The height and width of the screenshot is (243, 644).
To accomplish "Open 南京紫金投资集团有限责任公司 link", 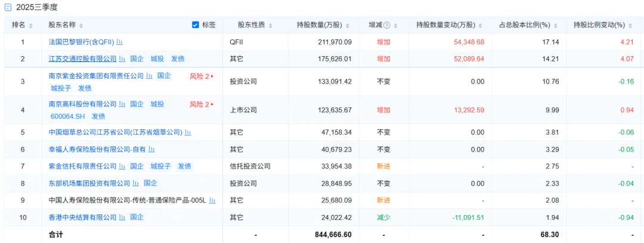I will [x=96, y=76].
